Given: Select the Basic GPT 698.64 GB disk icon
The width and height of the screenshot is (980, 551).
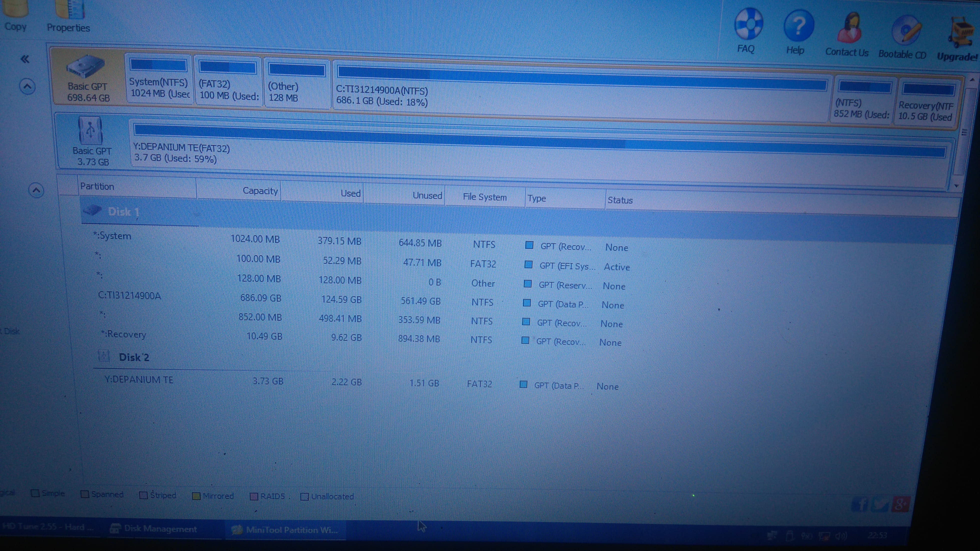Looking at the screenshot, I should [85, 66].
